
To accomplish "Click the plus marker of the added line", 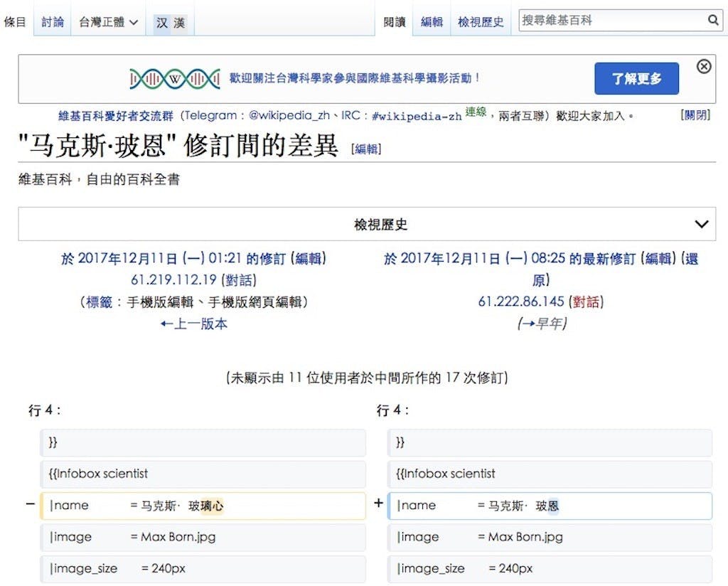I will (378, 503).
